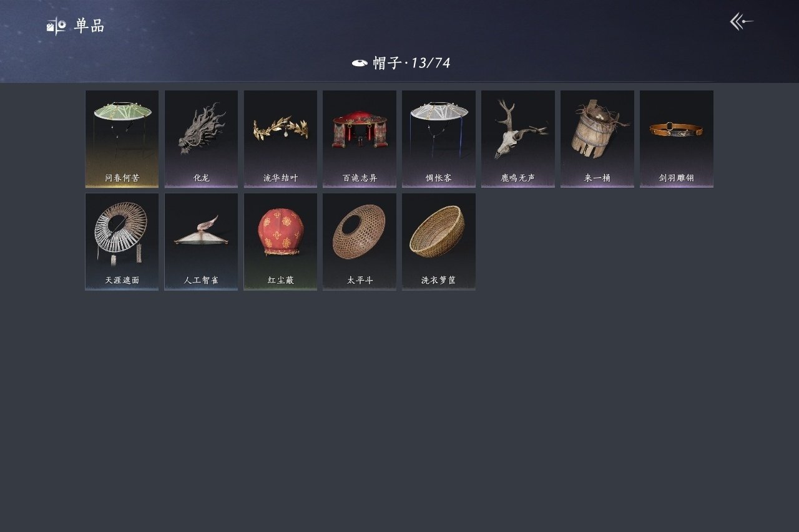
Task: Click the hat category icon beside 帽子
Action: [360, 63]
